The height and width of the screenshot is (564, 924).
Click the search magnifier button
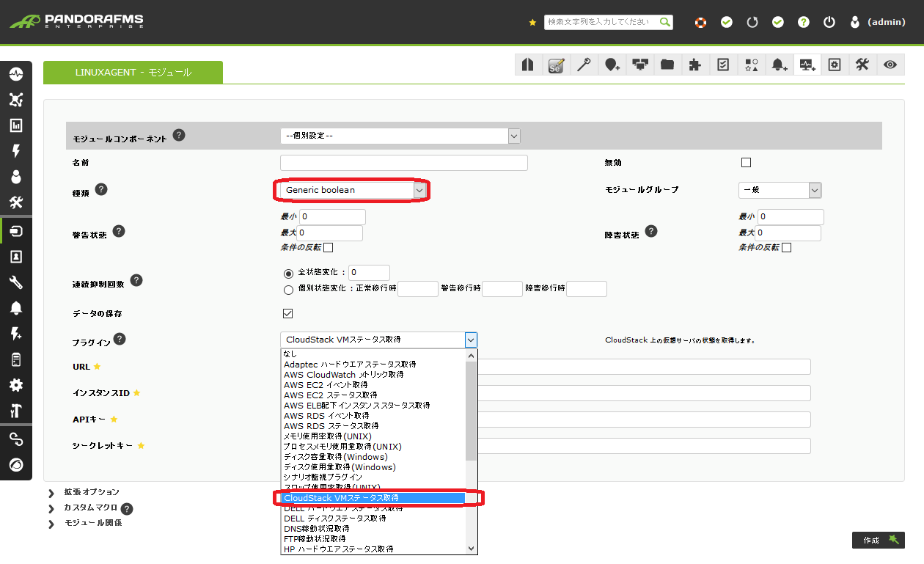664,22
